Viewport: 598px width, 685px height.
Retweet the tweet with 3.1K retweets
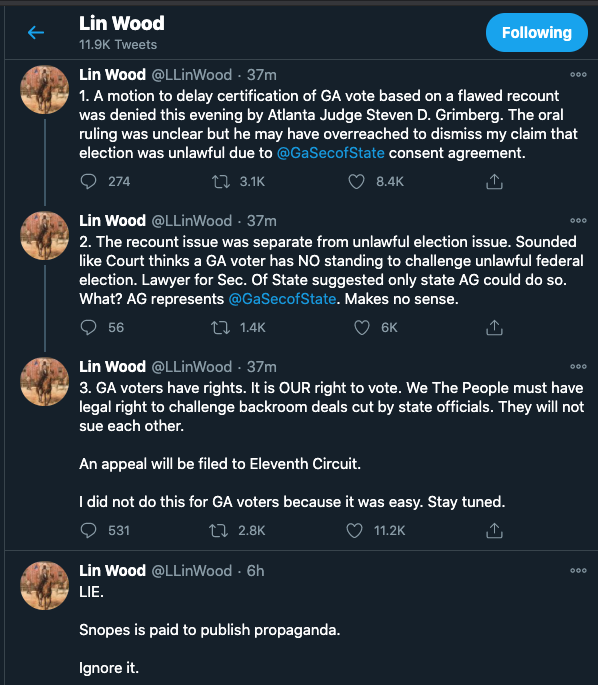pyautogui.click(x=221, y=181)
